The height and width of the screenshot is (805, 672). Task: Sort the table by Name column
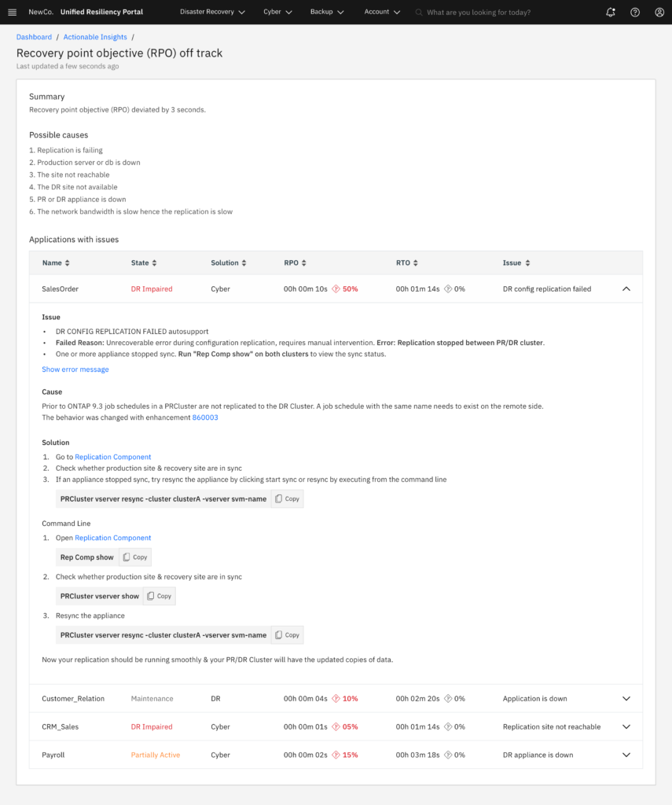pyautogui.click(x=56, y=263)
